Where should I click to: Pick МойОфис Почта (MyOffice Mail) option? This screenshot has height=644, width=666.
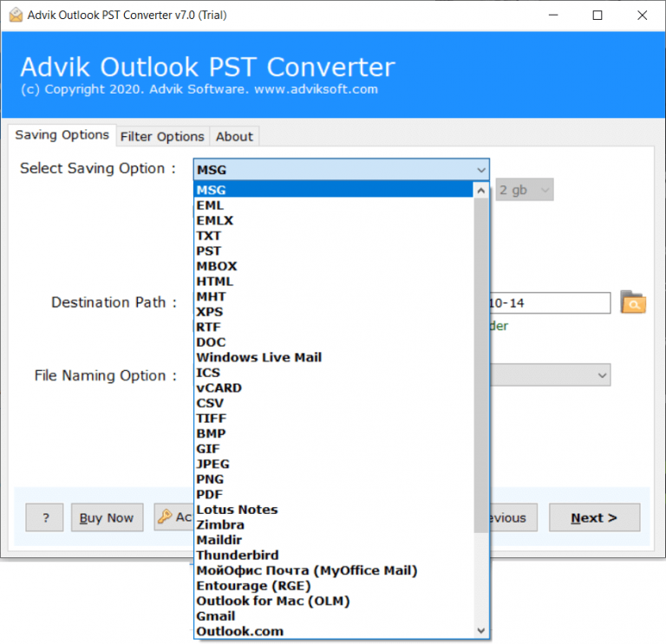coord(334,570)
